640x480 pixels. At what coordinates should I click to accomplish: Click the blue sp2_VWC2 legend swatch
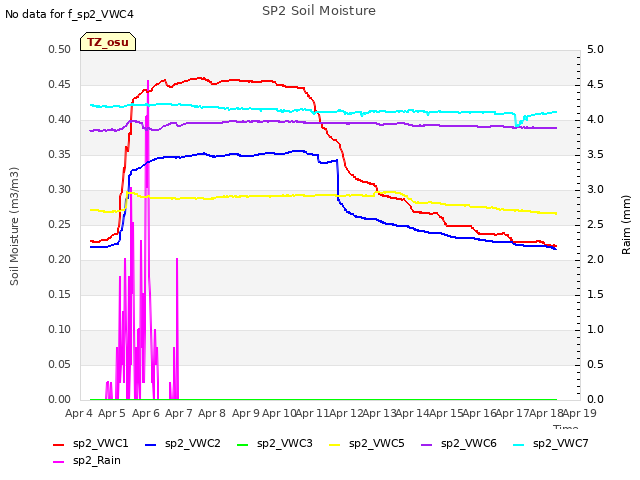(x=151, y=444)
